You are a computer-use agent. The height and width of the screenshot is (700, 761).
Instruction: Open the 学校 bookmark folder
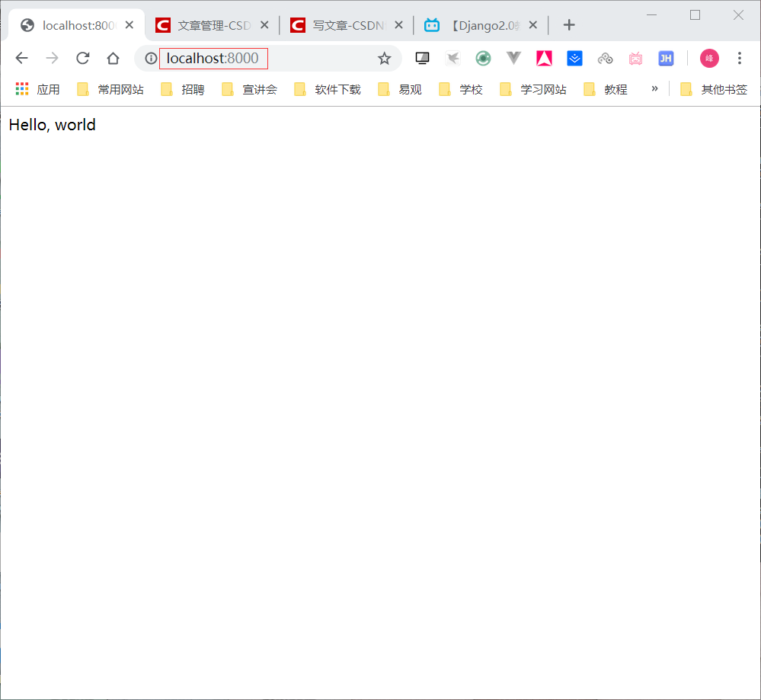pos(461,89)
